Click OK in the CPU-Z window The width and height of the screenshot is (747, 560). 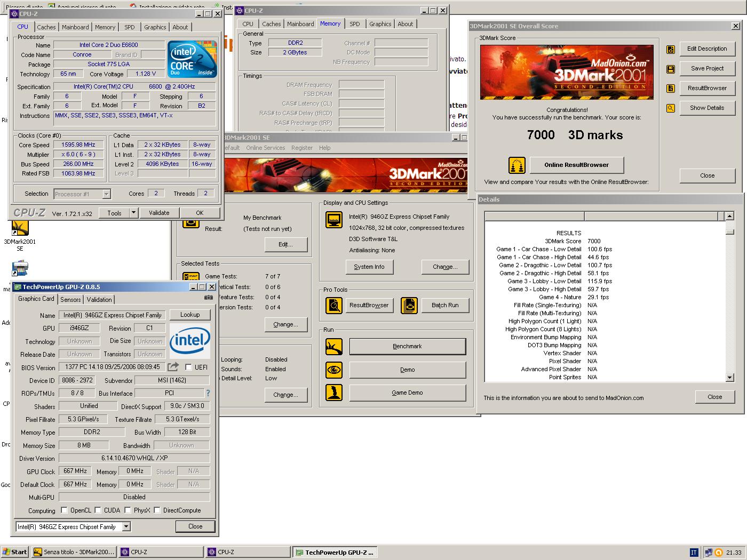[200, 213]
